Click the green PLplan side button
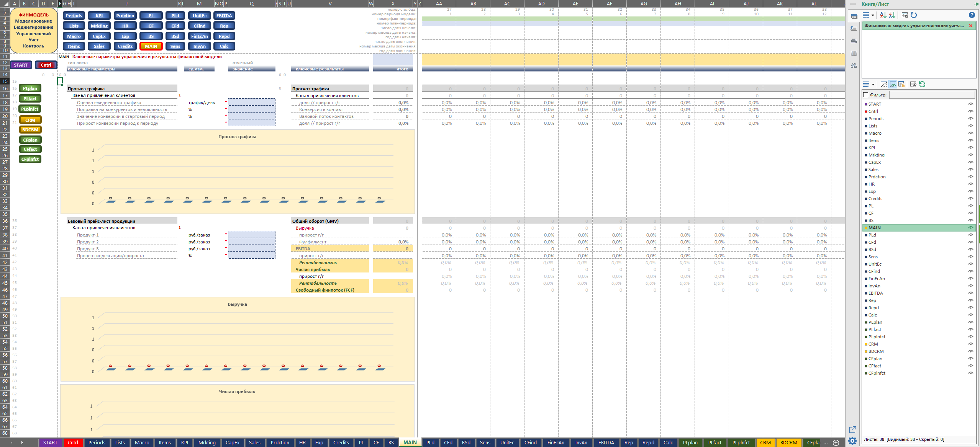The width and height of the screenshot is (980, 447). pyautogui.click(x=30, y=88)
